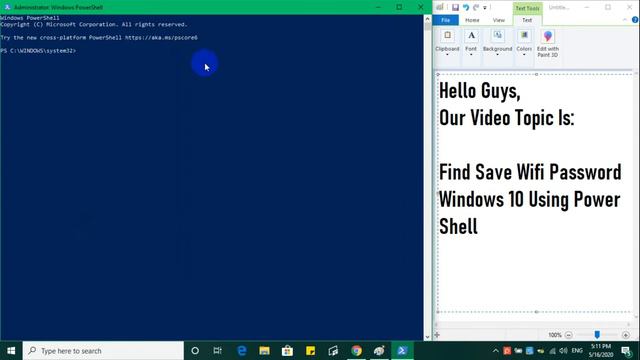Viewport: 640px width, 360px height.
Task: Click PowerShell scrollbar up arrow
Action: (427, 19)
